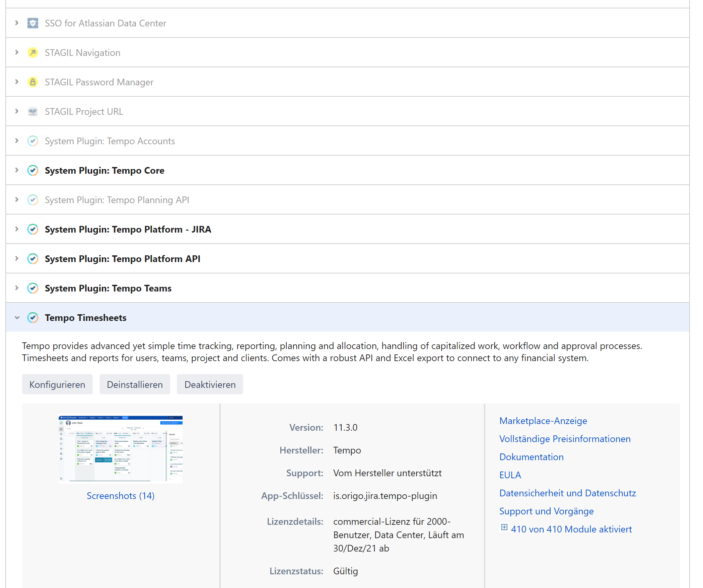Click the STAGIL Project URL icon
Viewport: 703px width, 588px height.
[32, 111]
